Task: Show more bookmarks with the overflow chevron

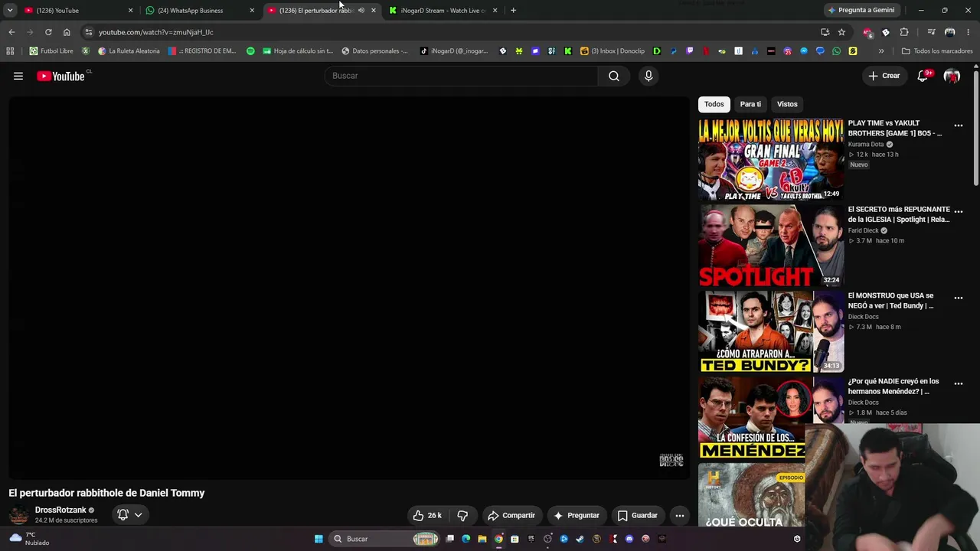Action: point(881,51)
